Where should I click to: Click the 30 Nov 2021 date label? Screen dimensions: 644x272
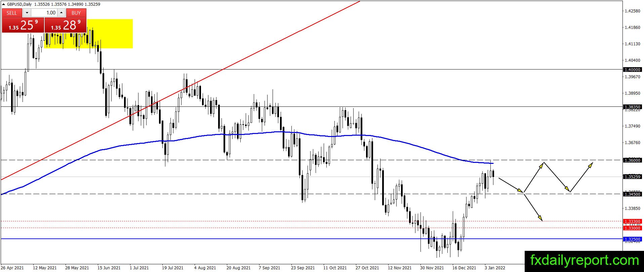432,268
